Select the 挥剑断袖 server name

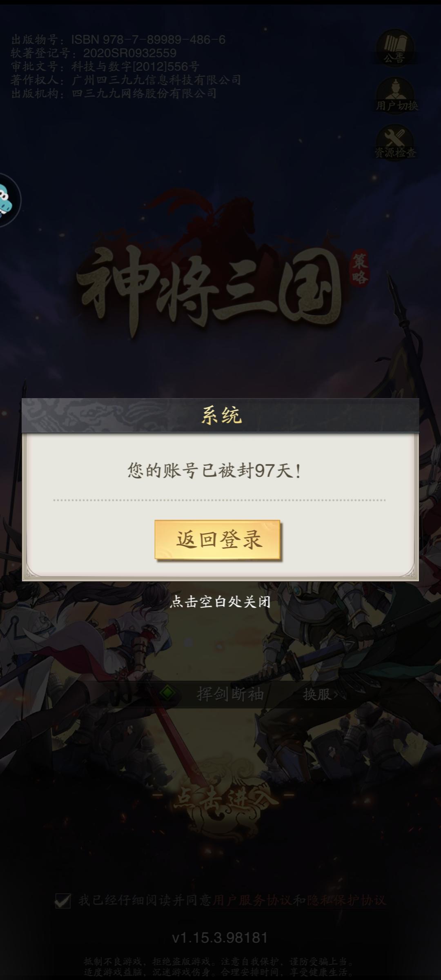(x=230, y=694)
